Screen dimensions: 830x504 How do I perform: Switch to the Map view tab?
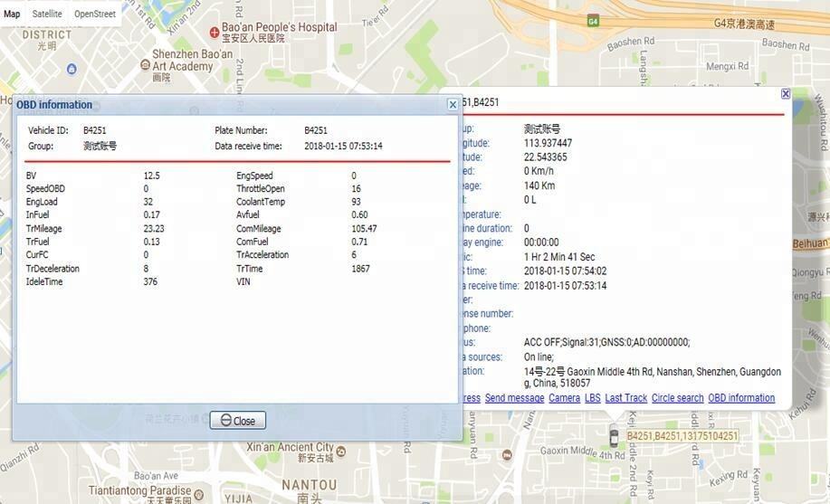click(12, 14)
